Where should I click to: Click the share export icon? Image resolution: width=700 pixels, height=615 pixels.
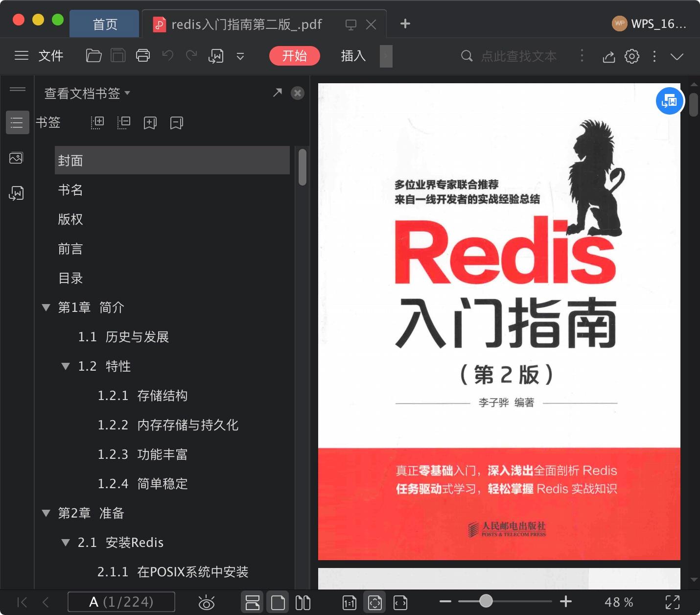(608, 57)
